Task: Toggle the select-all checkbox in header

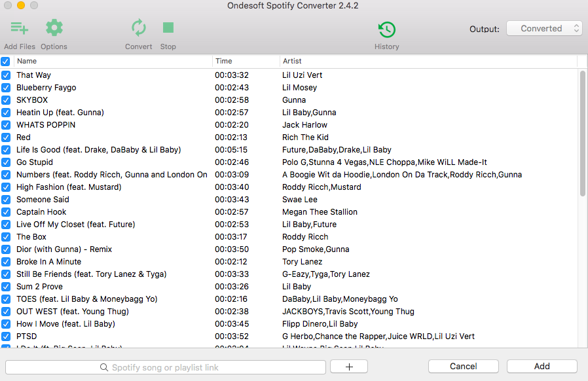Action: [x=5, y=61]
